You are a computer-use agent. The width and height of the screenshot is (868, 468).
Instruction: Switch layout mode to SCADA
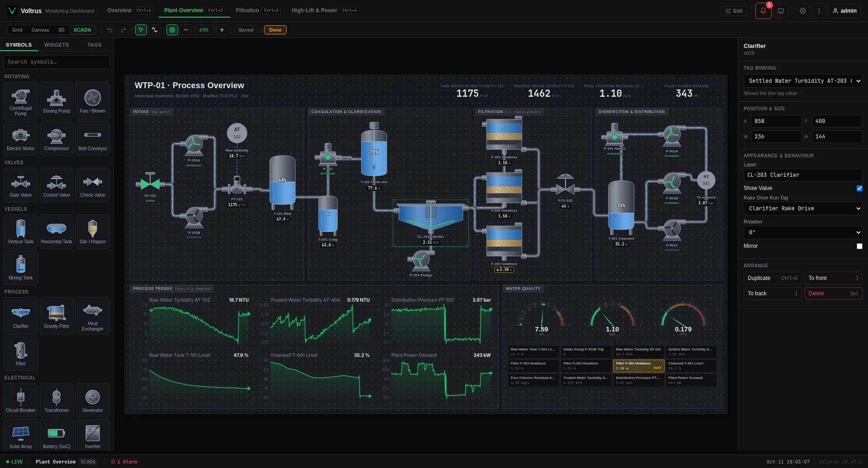click(82, 30)
